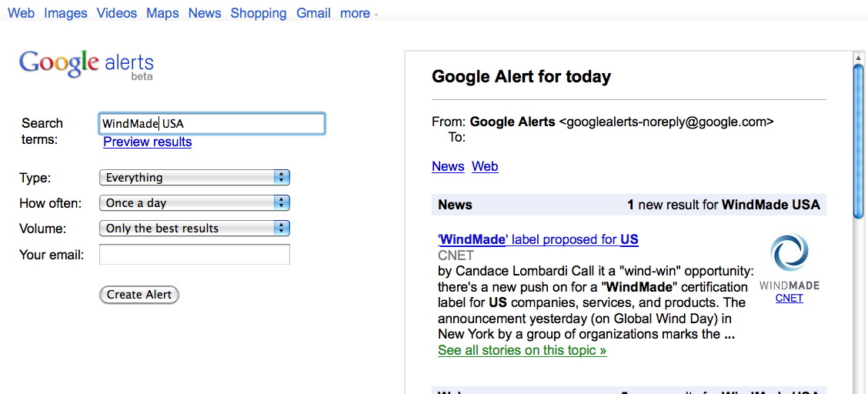Jump to the Web section link
The image size is (868, 394).
[485, 166]
